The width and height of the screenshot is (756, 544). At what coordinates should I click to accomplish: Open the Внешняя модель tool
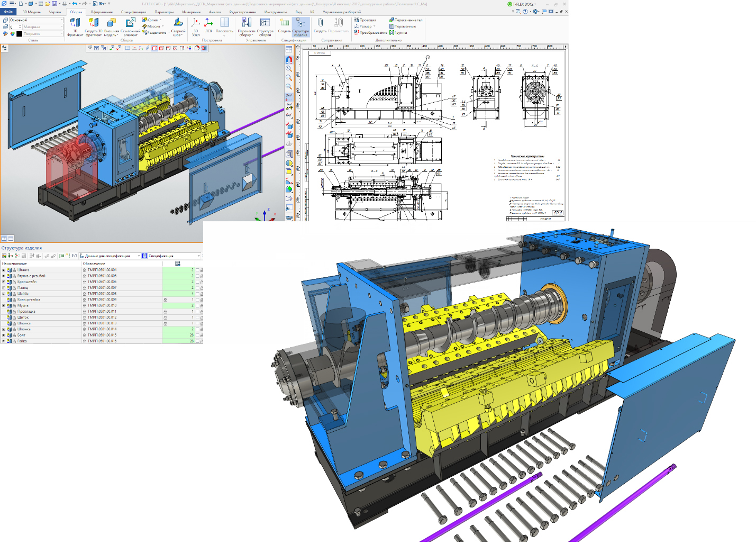[x=111, y=27]
